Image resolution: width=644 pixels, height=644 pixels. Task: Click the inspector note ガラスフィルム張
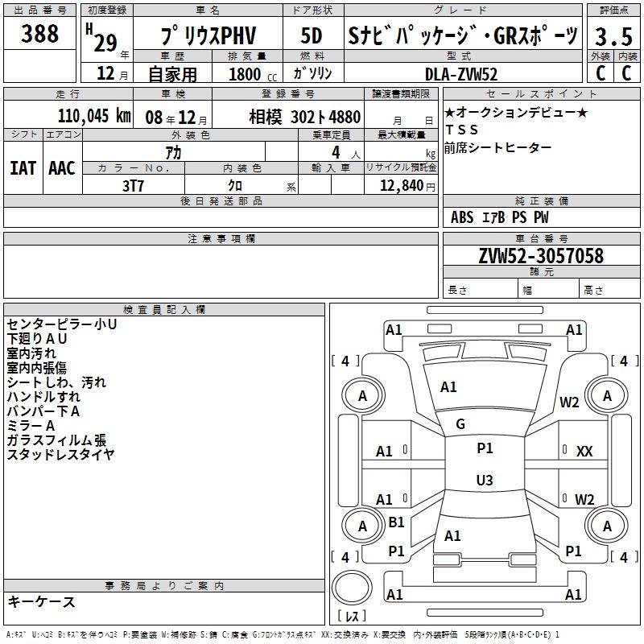coord(56,440)
